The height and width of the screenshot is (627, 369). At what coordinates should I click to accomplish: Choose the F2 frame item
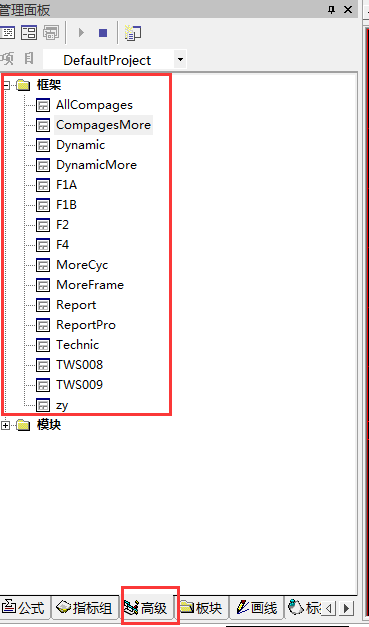62,225
